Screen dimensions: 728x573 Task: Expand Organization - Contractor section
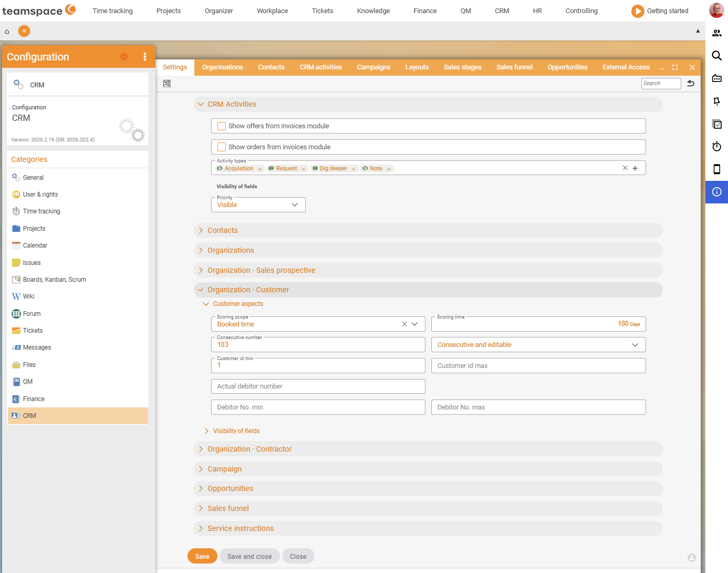pyautogui.click(x=428, y=449)
